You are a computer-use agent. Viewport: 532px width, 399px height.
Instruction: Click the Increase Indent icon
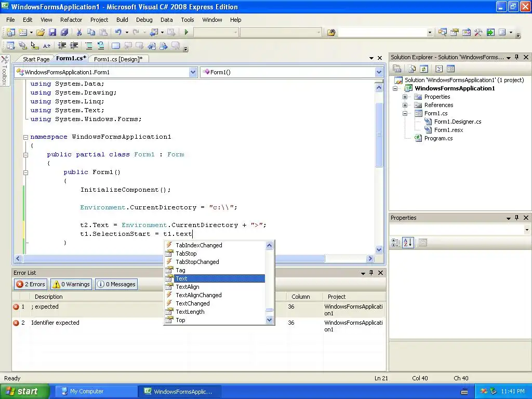pos(74,46)
